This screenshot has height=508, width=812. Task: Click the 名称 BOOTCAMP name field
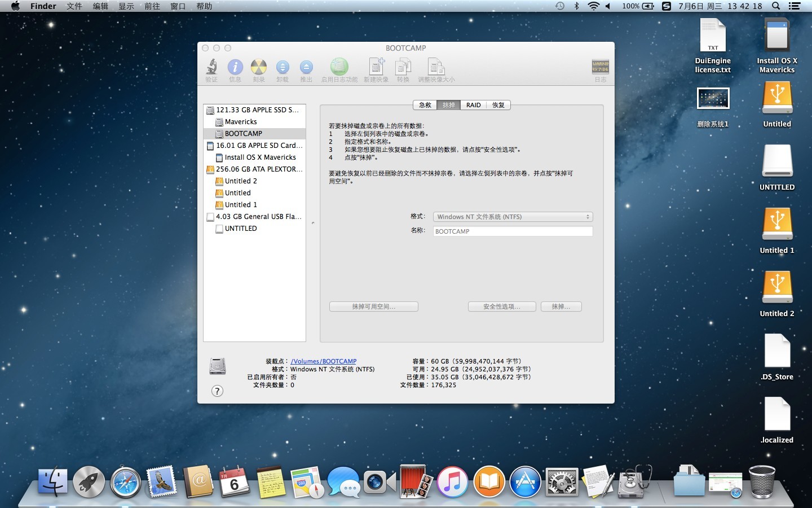(x=513, y=231)
